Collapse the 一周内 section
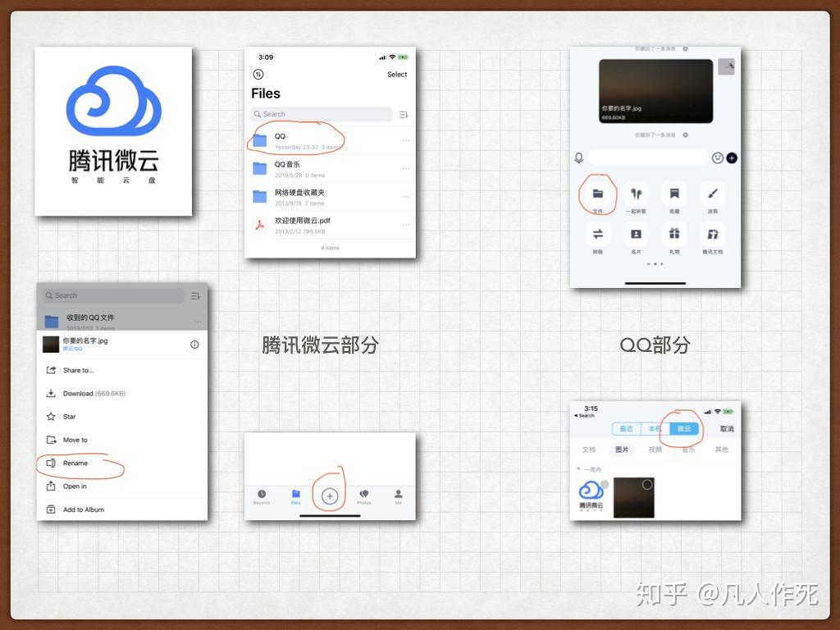Viewport: 840px width, 630px height. (589, 469)
